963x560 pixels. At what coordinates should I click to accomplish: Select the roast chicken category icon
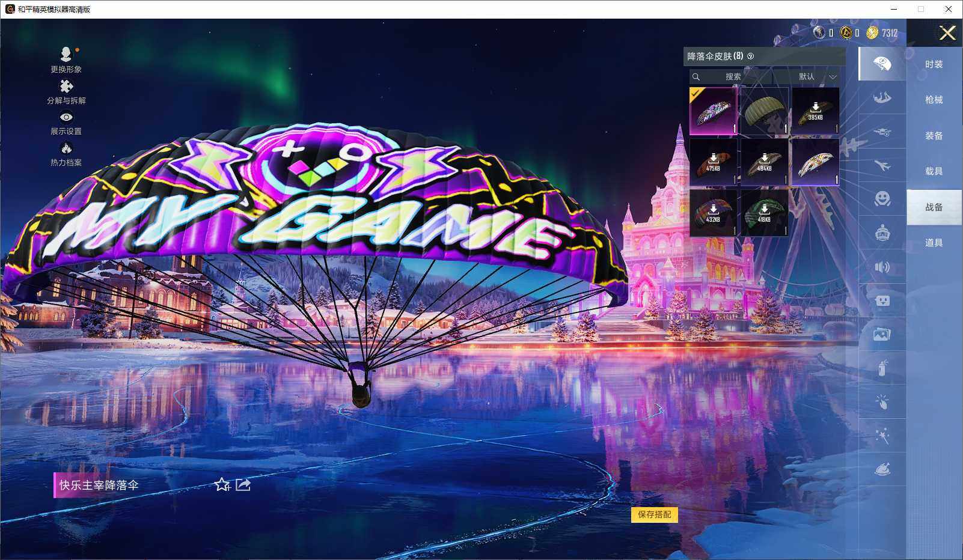point(882,469)
